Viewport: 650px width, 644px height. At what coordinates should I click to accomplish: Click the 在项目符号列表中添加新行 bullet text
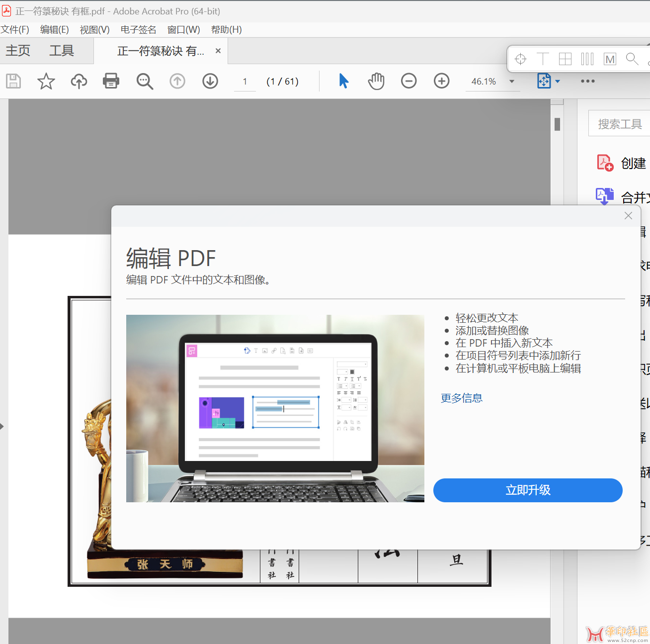point(518,355)
